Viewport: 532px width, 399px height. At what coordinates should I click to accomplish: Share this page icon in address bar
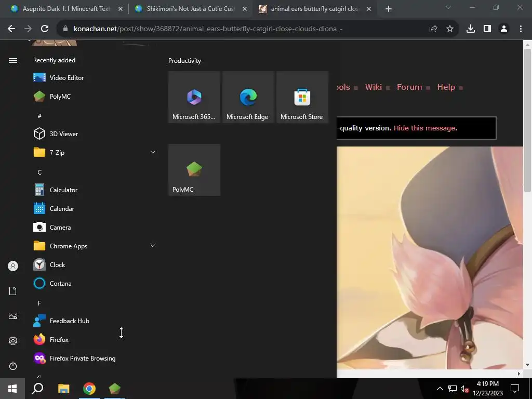(x=433, y=29)
